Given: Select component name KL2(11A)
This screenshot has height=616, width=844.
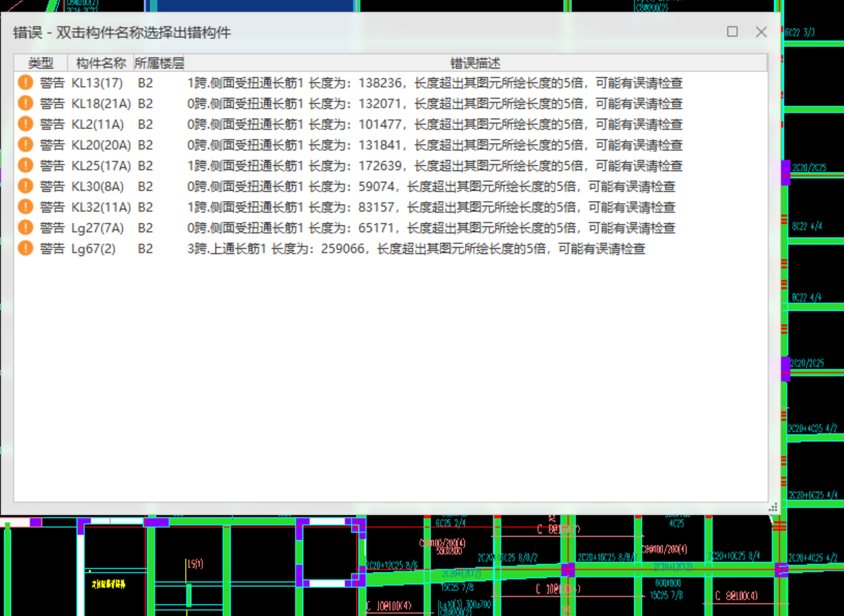Looking at the screenshot, I should pos(98,124).
